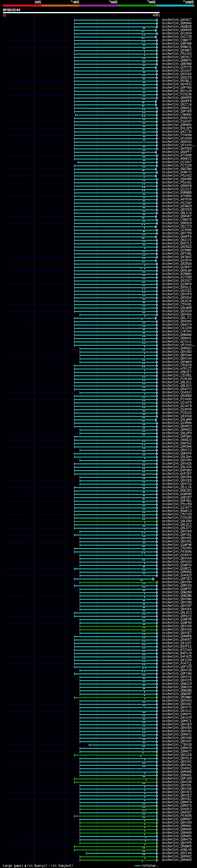Select the UniRef100_Q257C5 label

pos(176,67)
